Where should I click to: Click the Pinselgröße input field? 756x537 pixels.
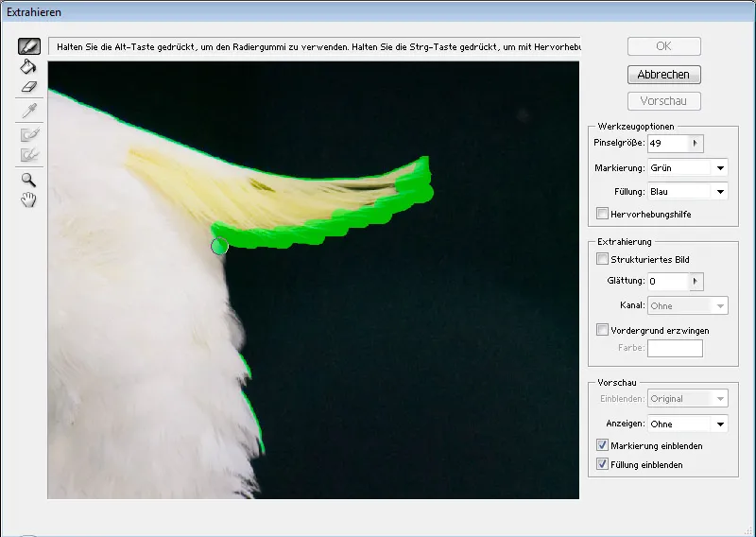668,144
